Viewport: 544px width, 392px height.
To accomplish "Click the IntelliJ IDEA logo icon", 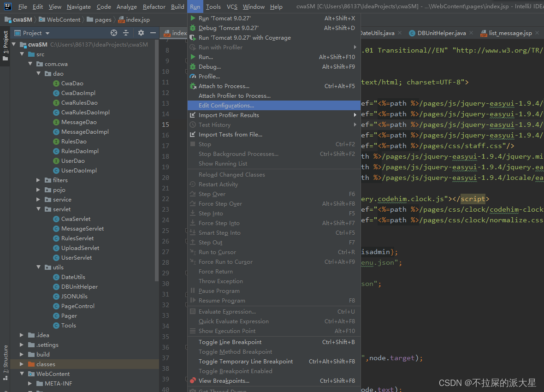I will point(8,6).
